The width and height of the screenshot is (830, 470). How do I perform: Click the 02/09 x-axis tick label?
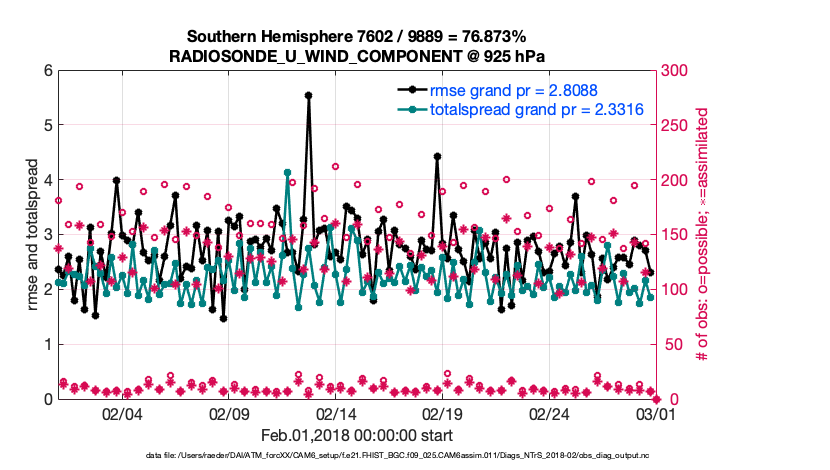(229, 414)
